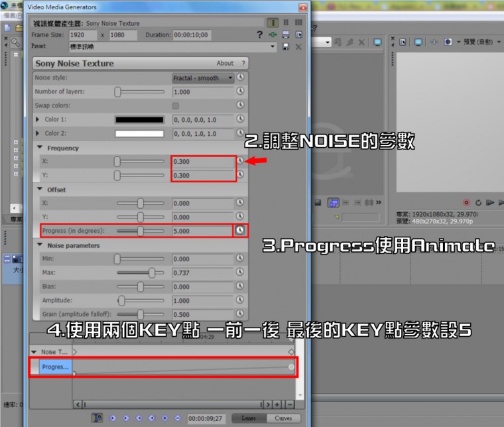Collapse the Offset section
This screenshot has height=427, width=504.
pyautogui.click(x=40, y=189)
